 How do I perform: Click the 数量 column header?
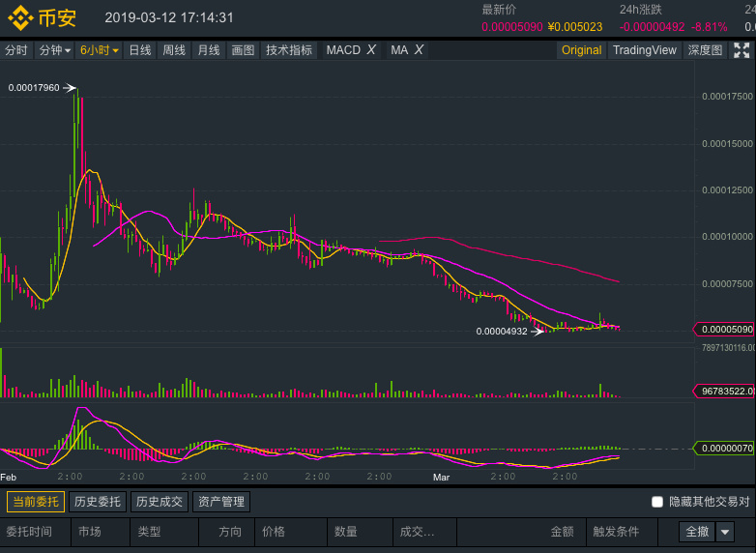[x=346, y=532]
